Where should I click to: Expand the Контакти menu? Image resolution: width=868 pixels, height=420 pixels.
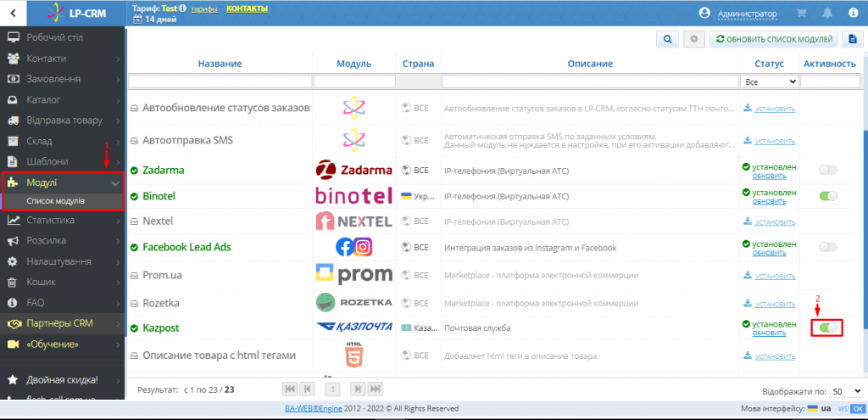(63, 59)
